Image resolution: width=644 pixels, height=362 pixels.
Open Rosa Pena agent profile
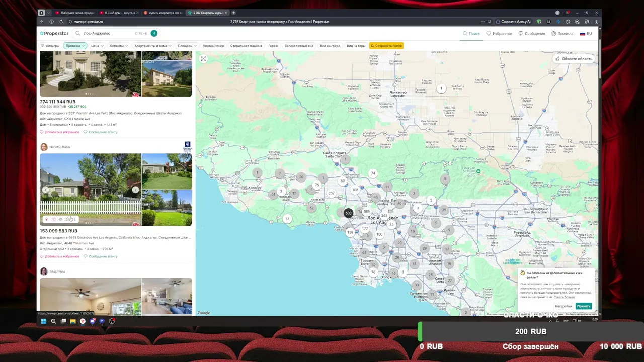(x=53, y=271)
